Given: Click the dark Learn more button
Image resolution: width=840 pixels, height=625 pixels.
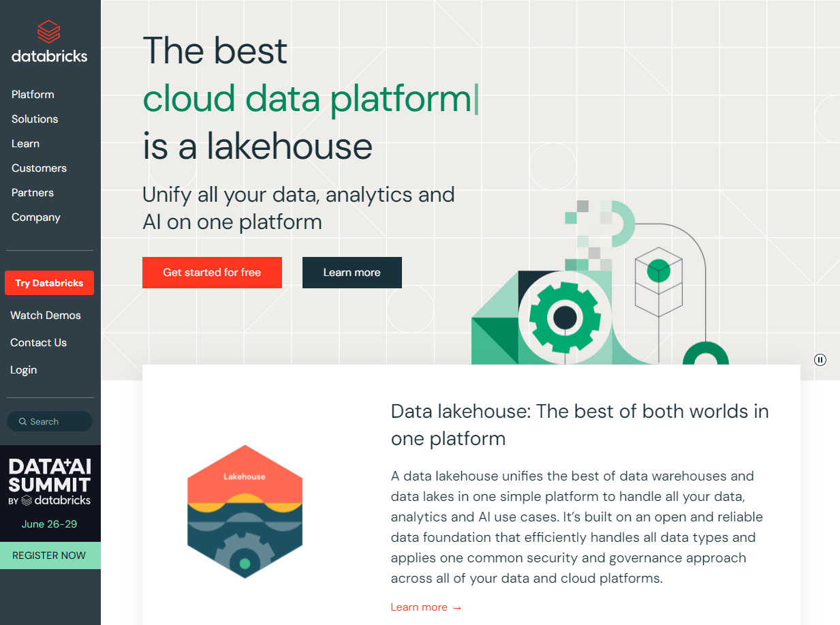Looking at the screenshot, I should pyautogui.click(x=352, y=273).
